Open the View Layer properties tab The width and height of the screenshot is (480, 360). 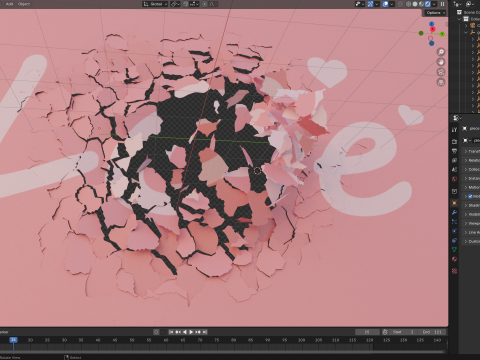point(454,160)
